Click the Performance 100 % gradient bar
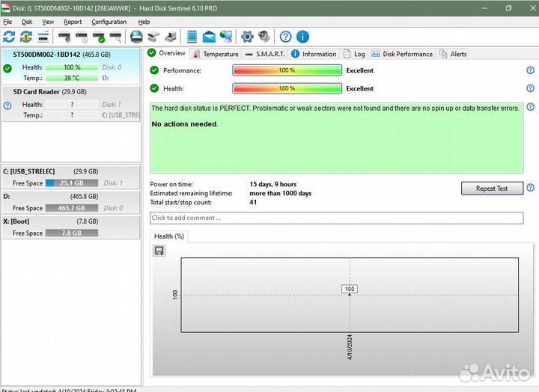 (x=287, y=70)
